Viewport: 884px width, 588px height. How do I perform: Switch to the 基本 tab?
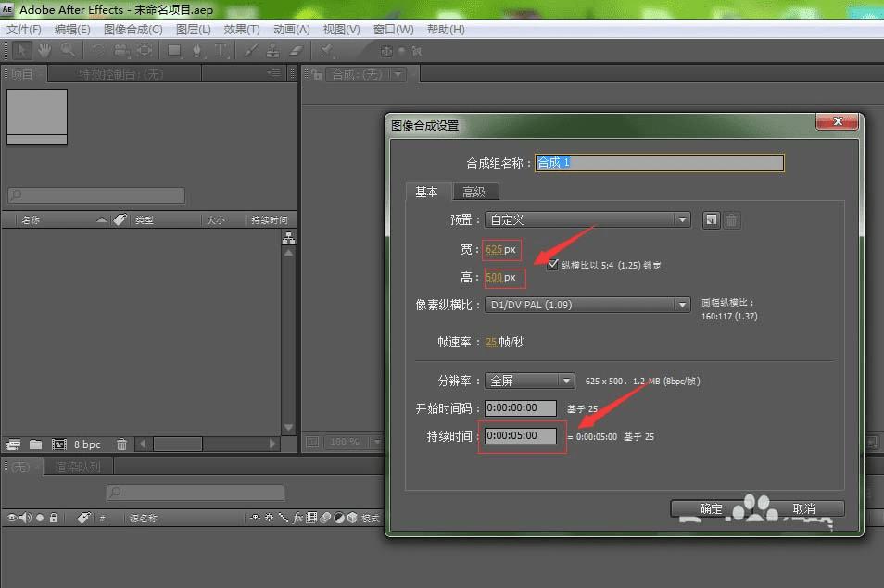[427, 192]
